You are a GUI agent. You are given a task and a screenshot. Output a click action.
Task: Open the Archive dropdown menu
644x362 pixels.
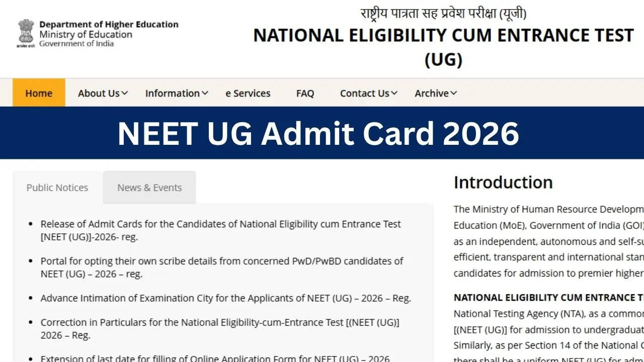click(x=436, y=93)
